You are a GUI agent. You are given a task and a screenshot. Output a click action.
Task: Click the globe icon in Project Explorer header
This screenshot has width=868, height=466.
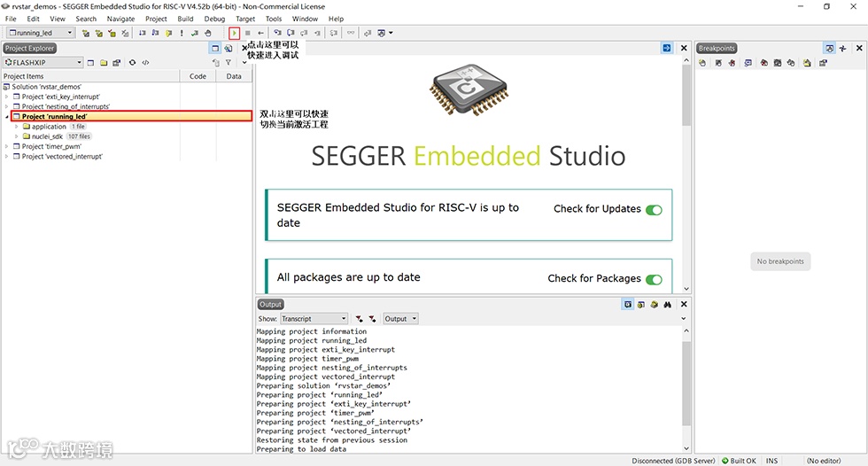click(x=229, y=49)
